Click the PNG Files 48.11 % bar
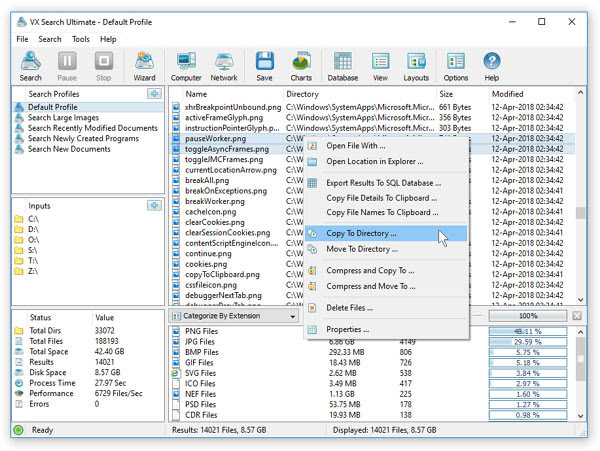Viewport: 600px width, 451px height. (528, 331)
